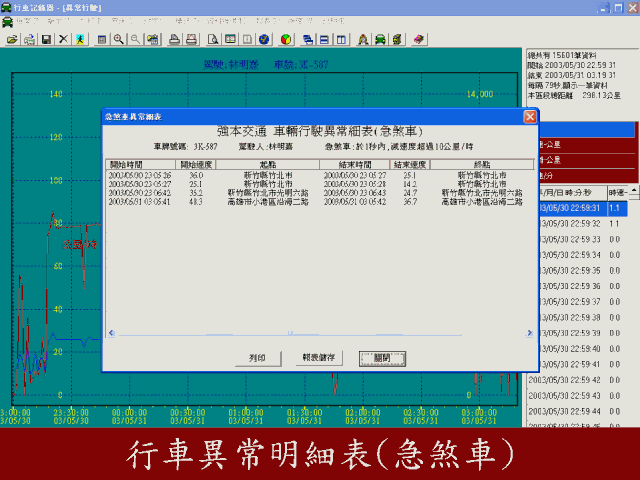Click the pink book help icon
640x480 pixels.
coord(419,39)
